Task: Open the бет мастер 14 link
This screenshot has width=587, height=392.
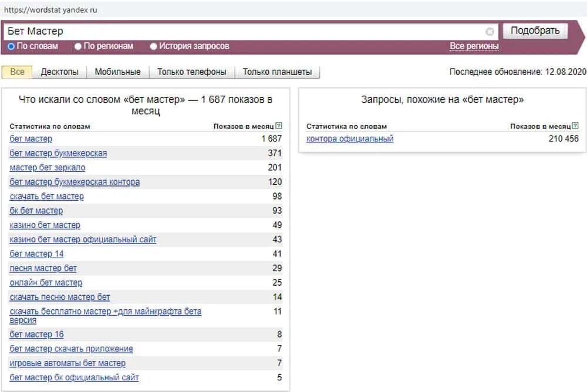Action: pos(36,254)
